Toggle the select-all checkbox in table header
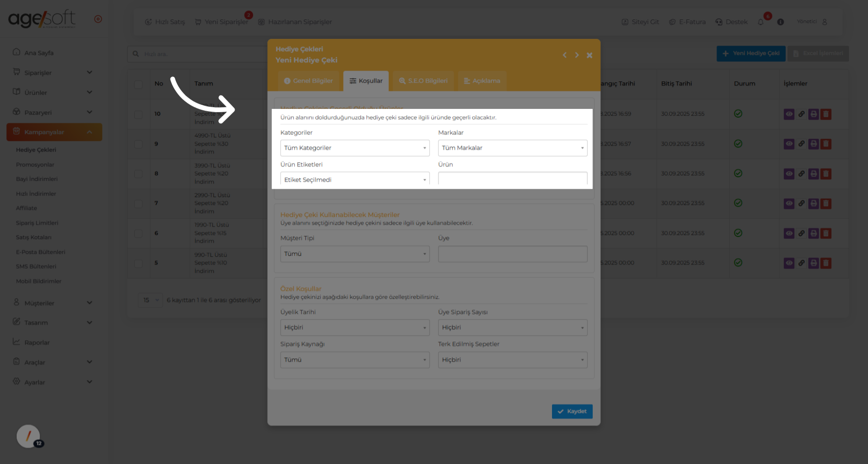Image resolution: width=868 pixels, height=464 pixels. click(138, 84)
